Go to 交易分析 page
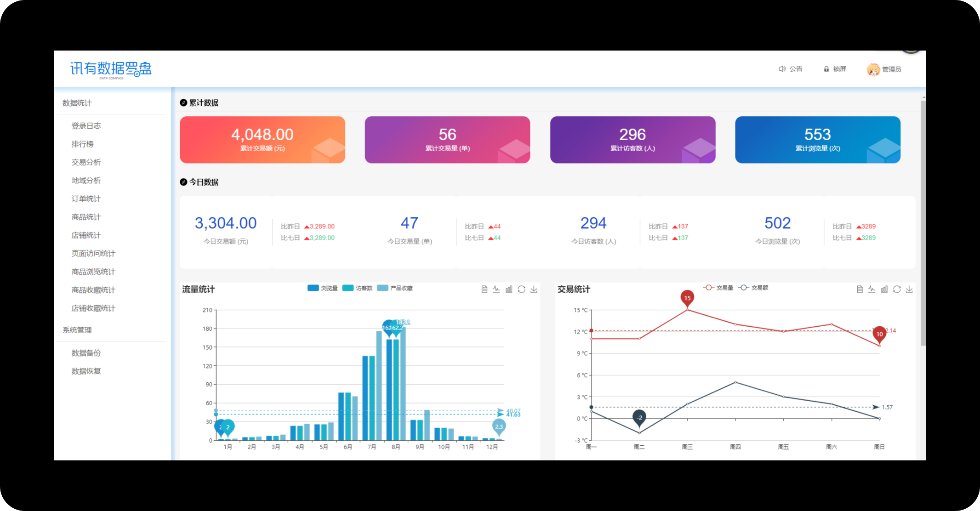The image size is (980, 511). 86,162
